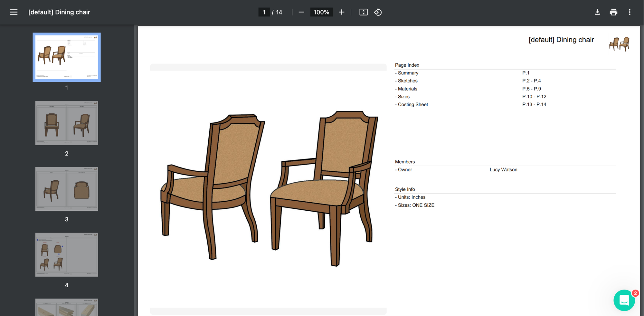Click the '- Sizes: ONE SIZE' line
The width and height of the screenshot is (644, 316).
tap(415, 205)
